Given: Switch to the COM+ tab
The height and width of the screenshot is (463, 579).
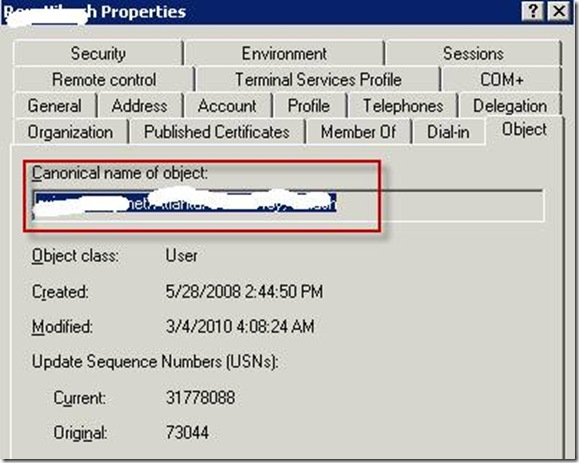Looking at the screenshot, I should (x=501, y=80).
